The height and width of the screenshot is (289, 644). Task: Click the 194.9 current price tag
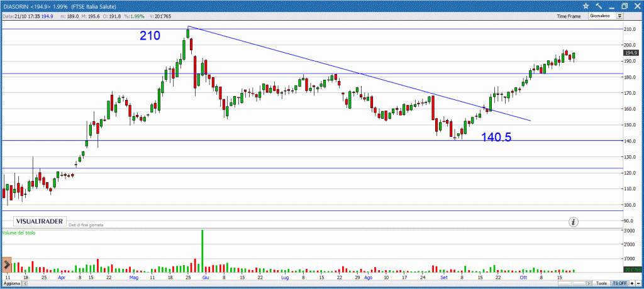630,53
